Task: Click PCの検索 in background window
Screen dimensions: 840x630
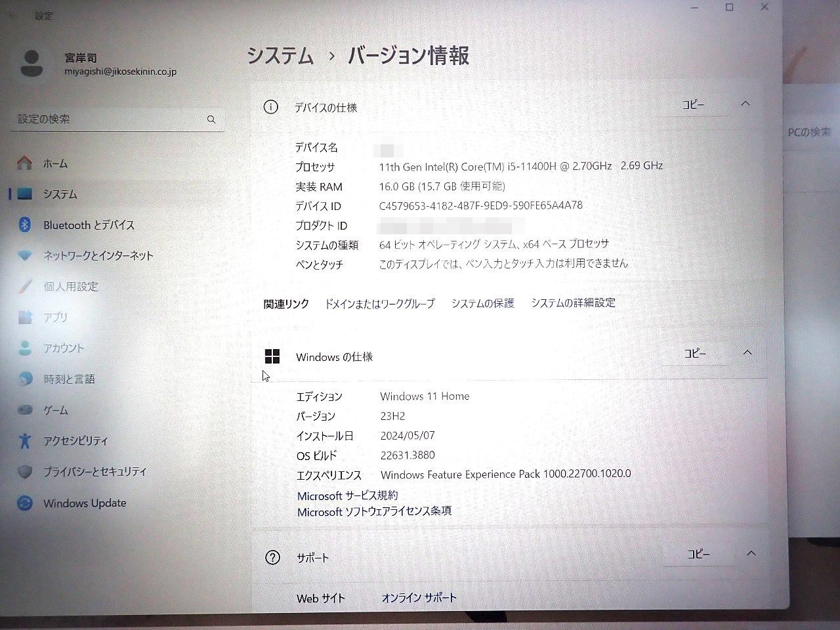Action: click(x=809, y=132)
